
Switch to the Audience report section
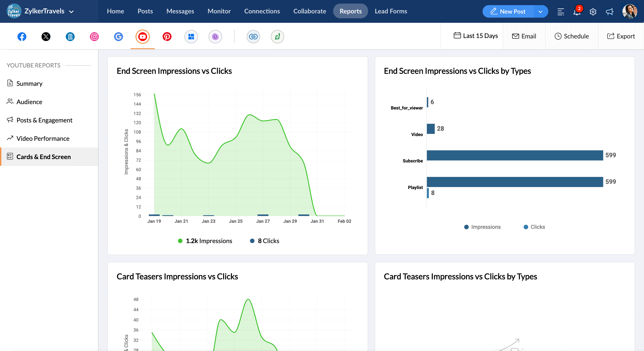(x=30, y=102)
